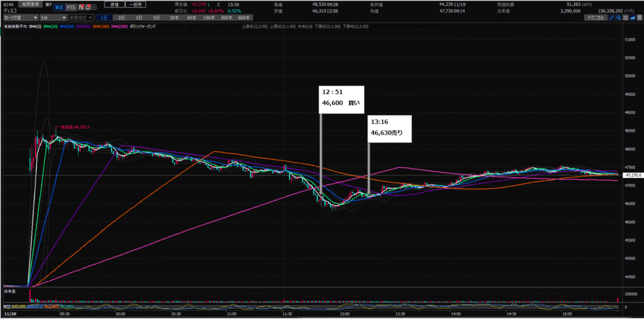The width and height of the screenshot is (644, 319).
Task: Expand the 期間指定 dropdown
Action: click(81, 18)
